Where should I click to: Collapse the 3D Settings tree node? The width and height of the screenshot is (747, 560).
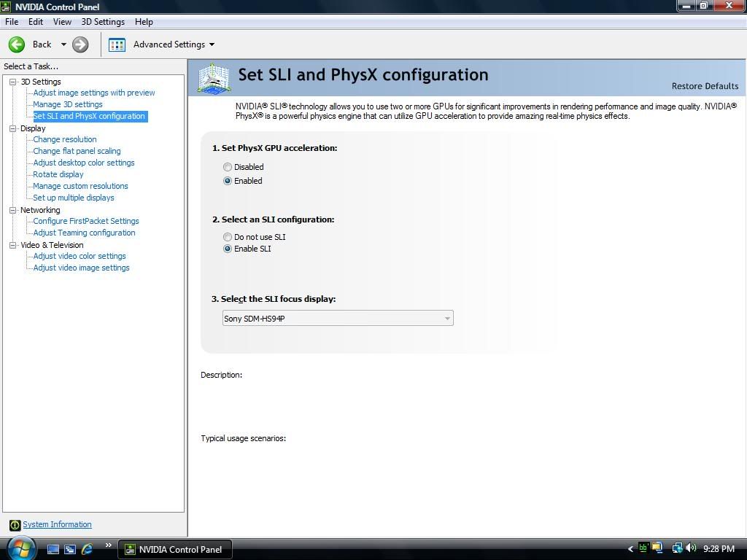click(x=13, y=82)
